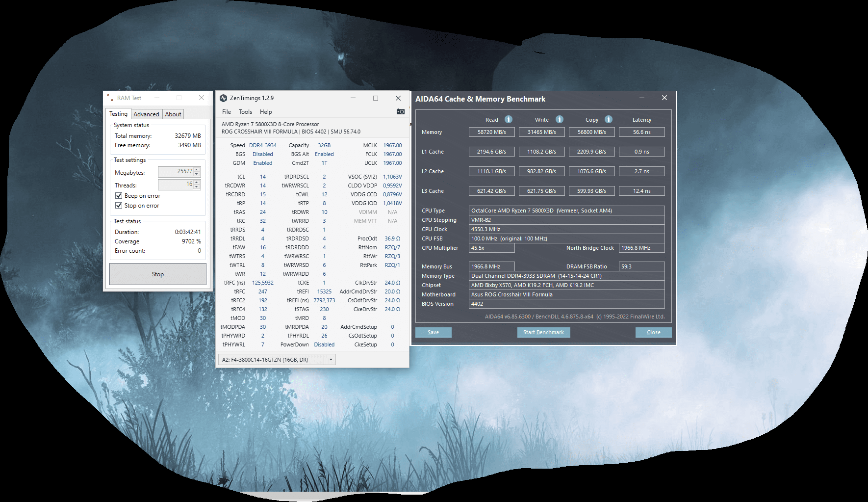
Task: Click the DRAM:FSB Ratio value 59:3
Action: point(642,266)
